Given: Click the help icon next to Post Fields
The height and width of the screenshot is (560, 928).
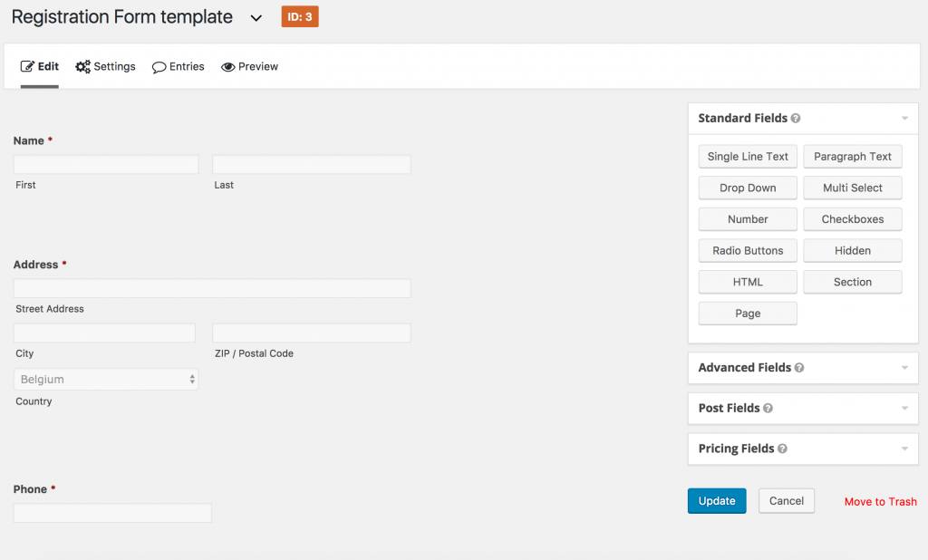Looking at the screenshot, I should (768, 409).
